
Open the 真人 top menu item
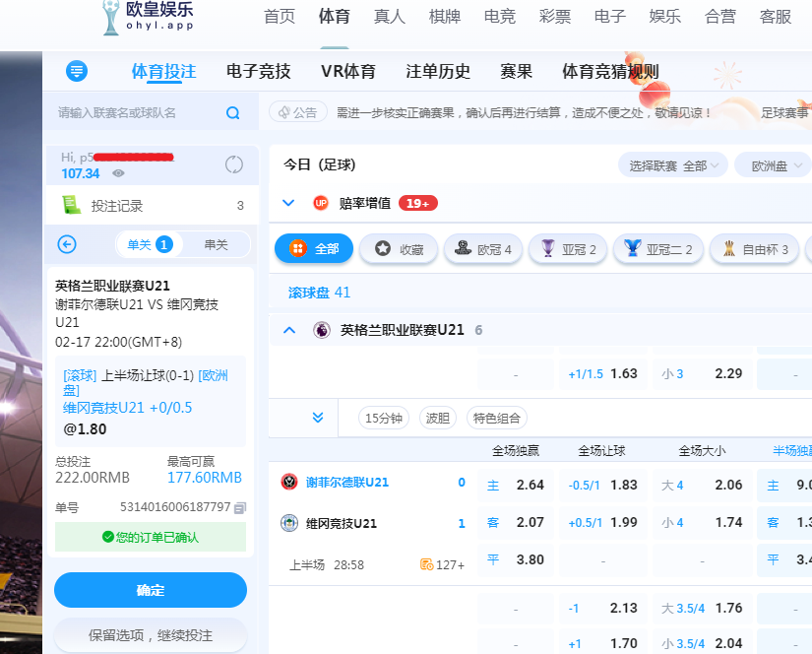390,16
